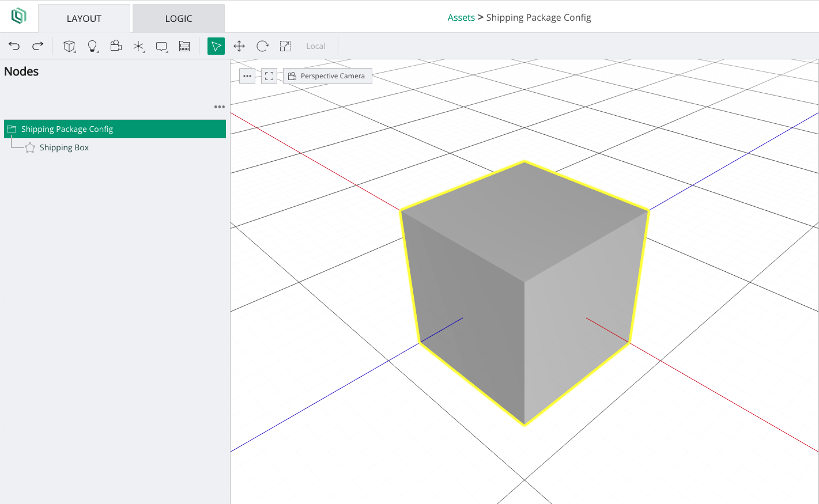819x504 pixels.
Task: Activate the Scale tool
Action: 285,46
